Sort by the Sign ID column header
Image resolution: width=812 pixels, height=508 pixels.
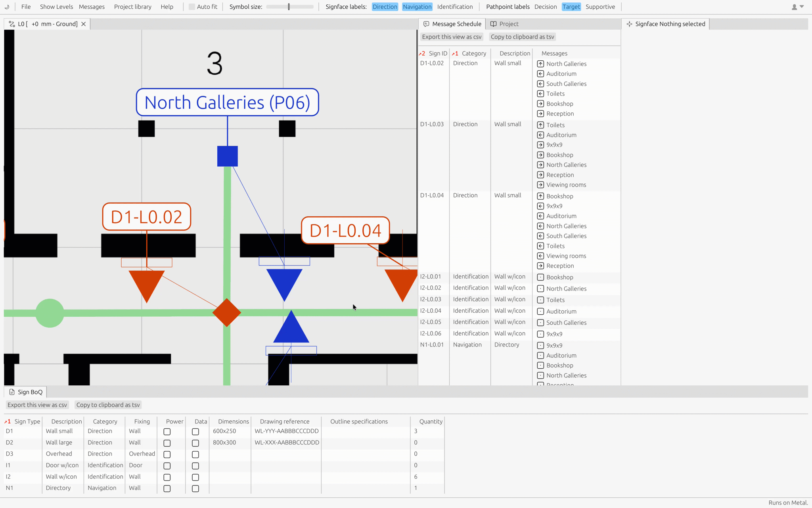(438, 53)
